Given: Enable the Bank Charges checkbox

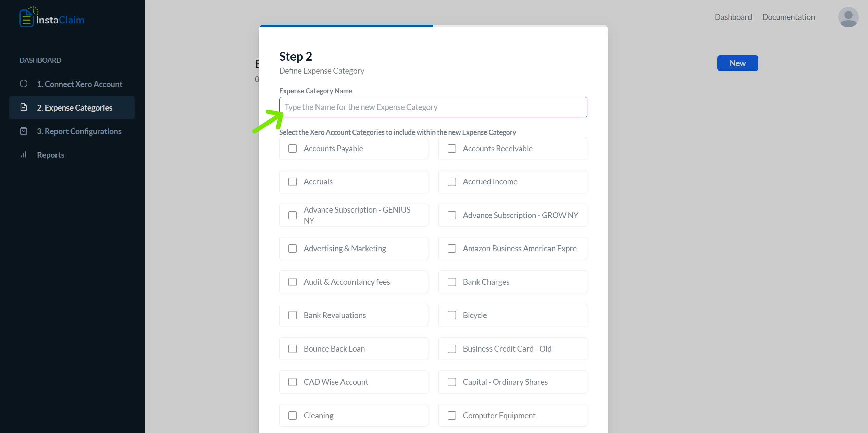Looking at the screenshot, I should [x=452, y=282].
